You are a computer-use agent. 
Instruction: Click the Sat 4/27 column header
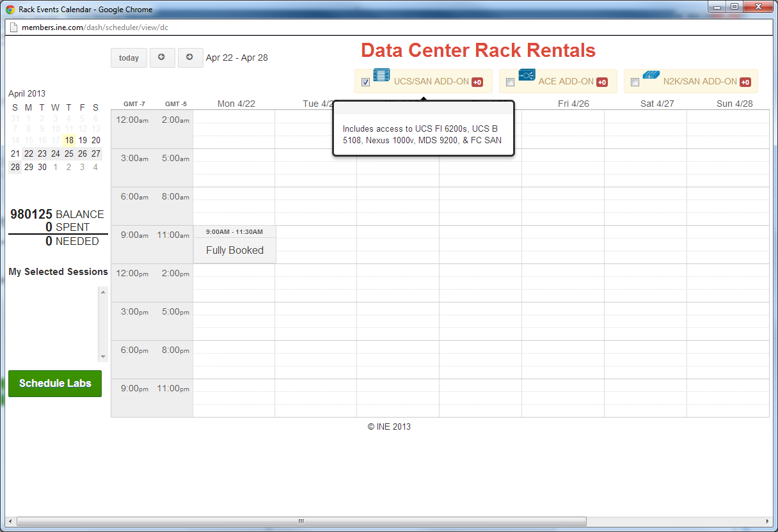pos(657,104)
